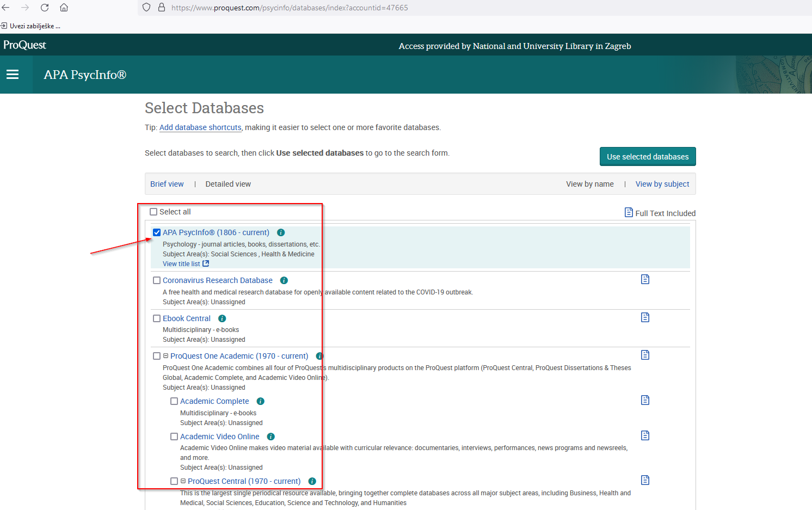The width and height of the screenshot is (812, 510).
Task: Uncheck the APA PsycInfo checkbox
Action: click(157, 232)
